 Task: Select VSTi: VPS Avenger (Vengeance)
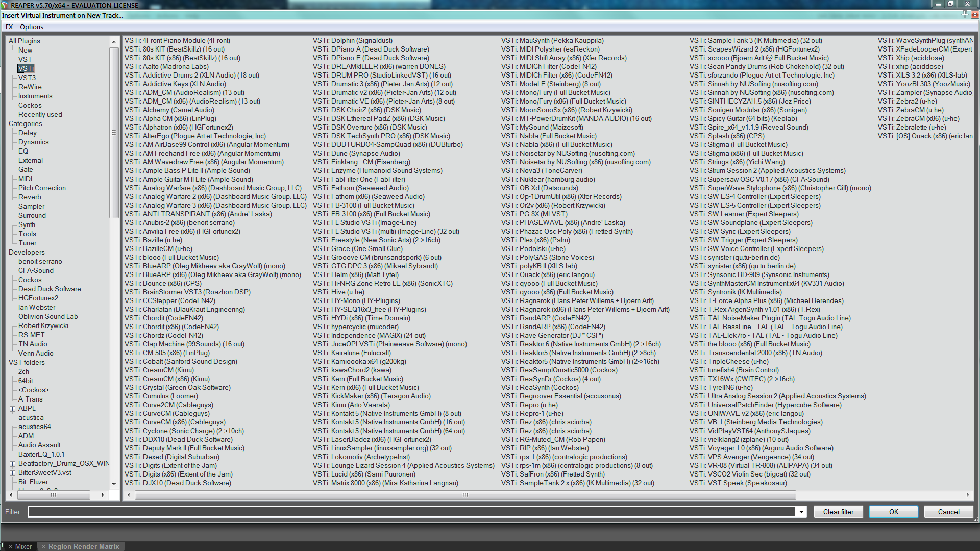(751, 457)
